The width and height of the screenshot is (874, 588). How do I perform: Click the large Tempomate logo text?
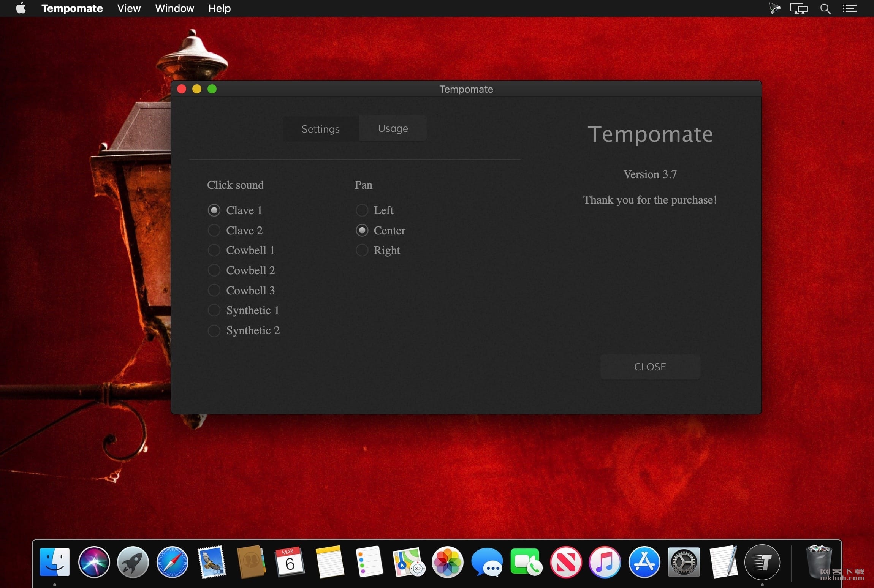(x=650, y=134)
